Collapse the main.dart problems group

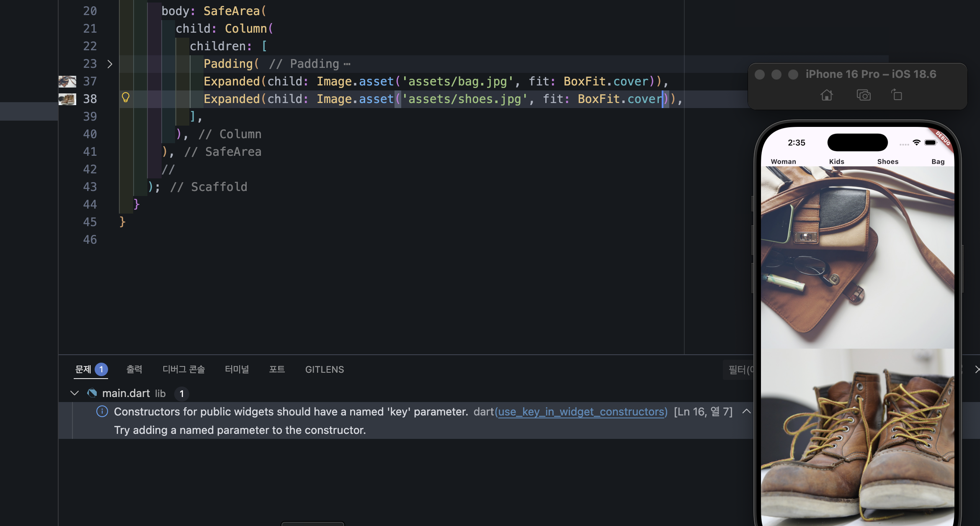click(x=75, y=393)
